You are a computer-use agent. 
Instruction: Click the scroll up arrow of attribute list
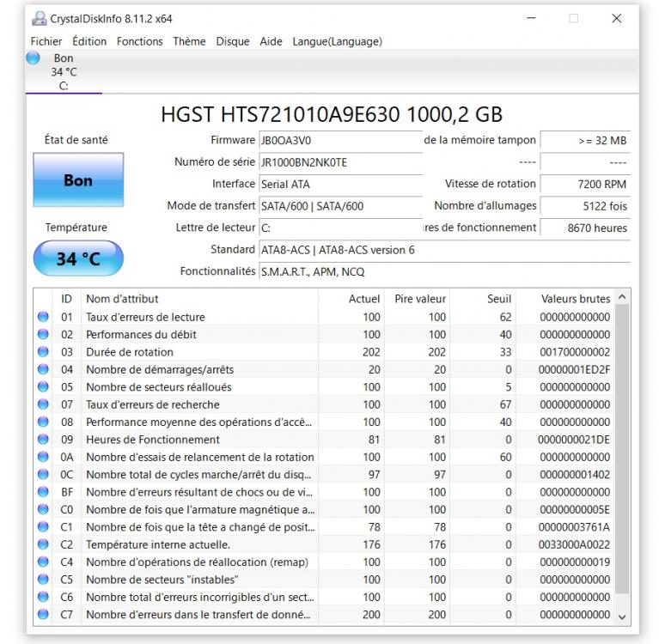tap(623, 297)
